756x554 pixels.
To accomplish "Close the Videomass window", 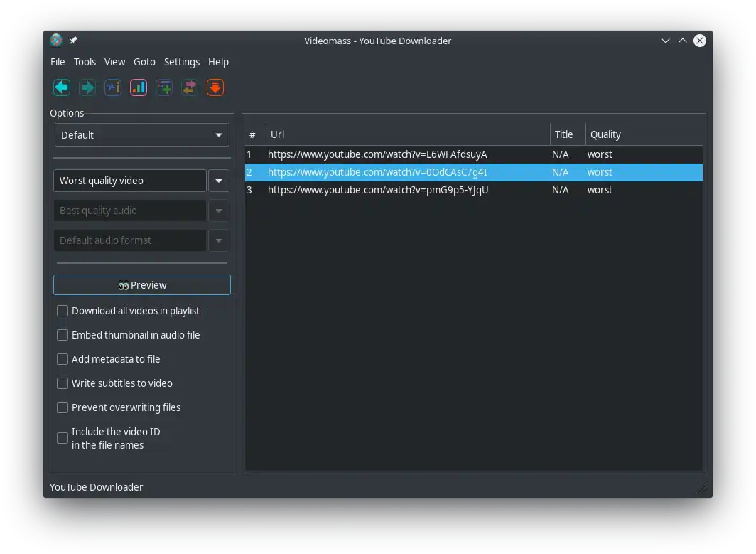I will (x=700, y=41).
